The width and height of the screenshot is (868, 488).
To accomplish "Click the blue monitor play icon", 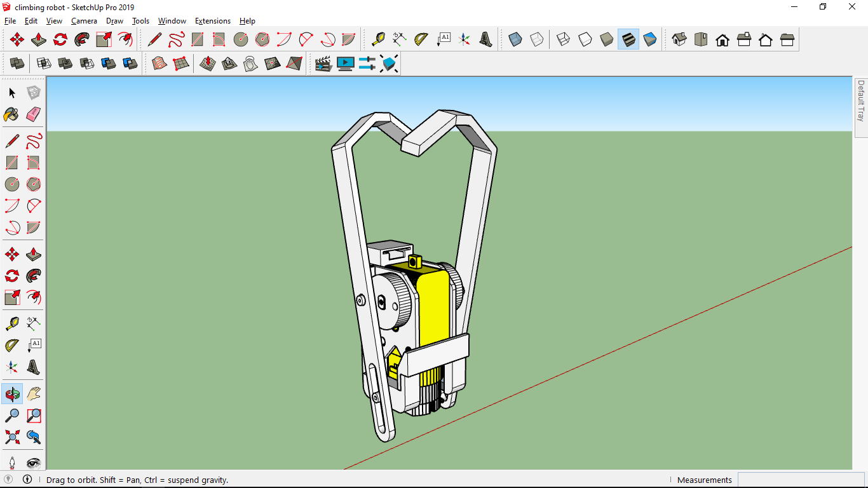I will point(346,64).
